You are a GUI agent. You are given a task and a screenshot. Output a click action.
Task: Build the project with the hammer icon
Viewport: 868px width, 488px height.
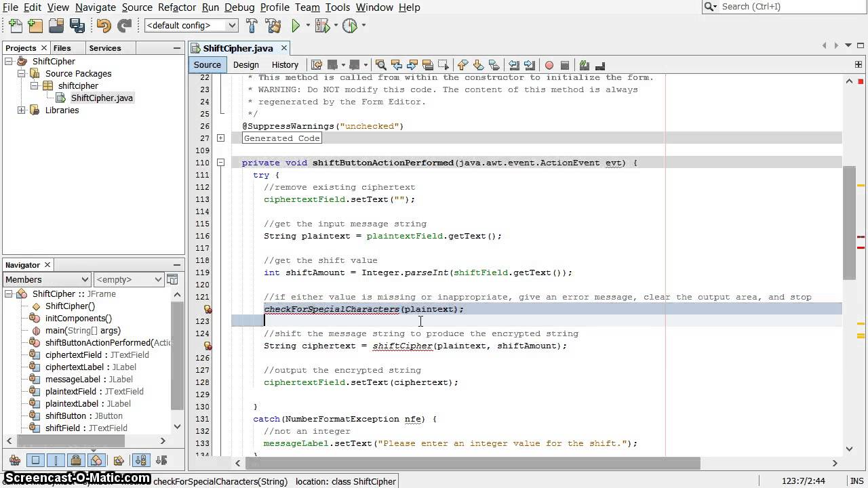coord(252,26)
